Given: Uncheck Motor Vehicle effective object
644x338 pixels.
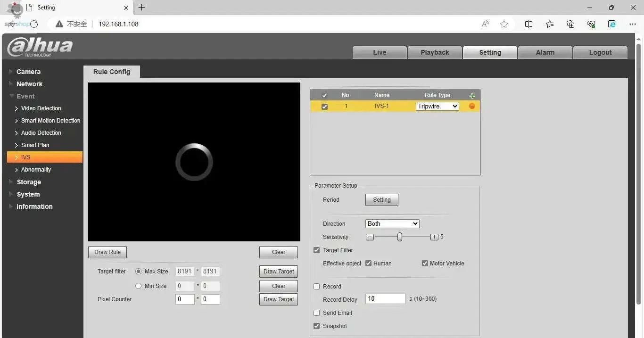Looking at the screenshot, I should [425, 264].
